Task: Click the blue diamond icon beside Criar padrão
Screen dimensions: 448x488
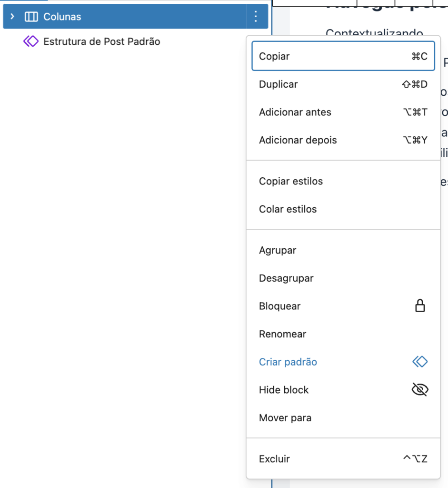Action: (x=420, y=362)
